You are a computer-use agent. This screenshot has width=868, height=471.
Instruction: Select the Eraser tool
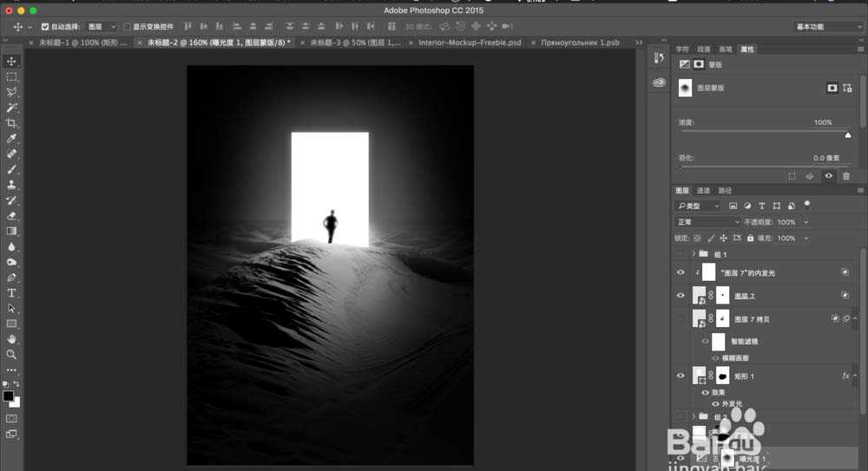click(x=11, y=216)
